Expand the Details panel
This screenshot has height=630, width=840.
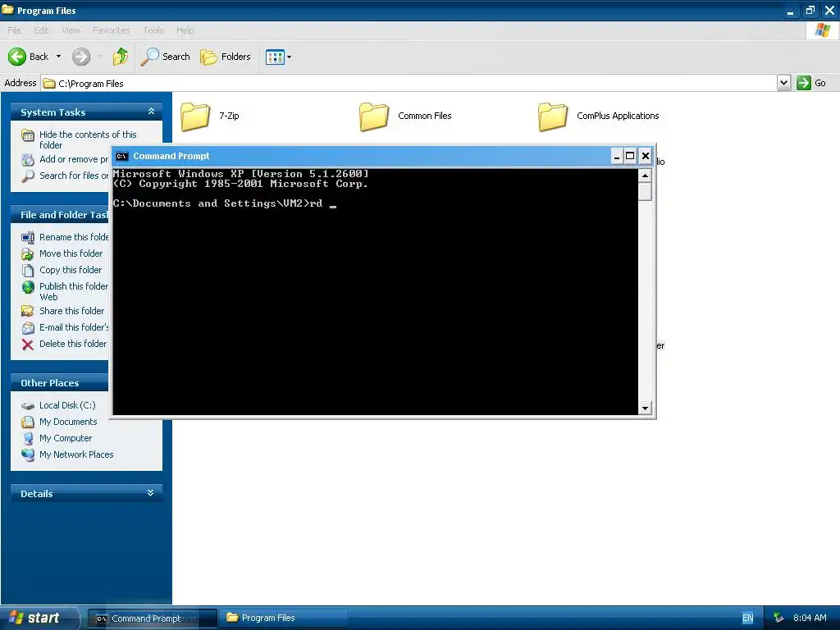pyautogui.click(x=151, y=493)
